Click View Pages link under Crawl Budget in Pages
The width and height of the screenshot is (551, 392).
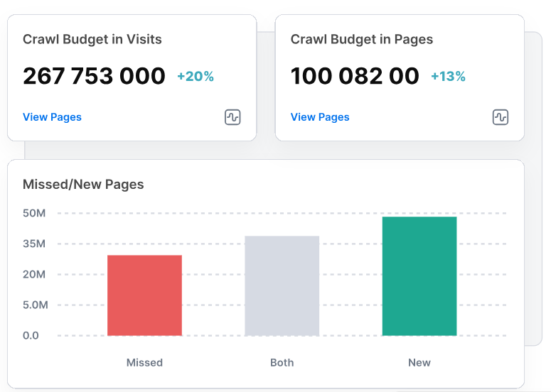click(x=320, y=117)
